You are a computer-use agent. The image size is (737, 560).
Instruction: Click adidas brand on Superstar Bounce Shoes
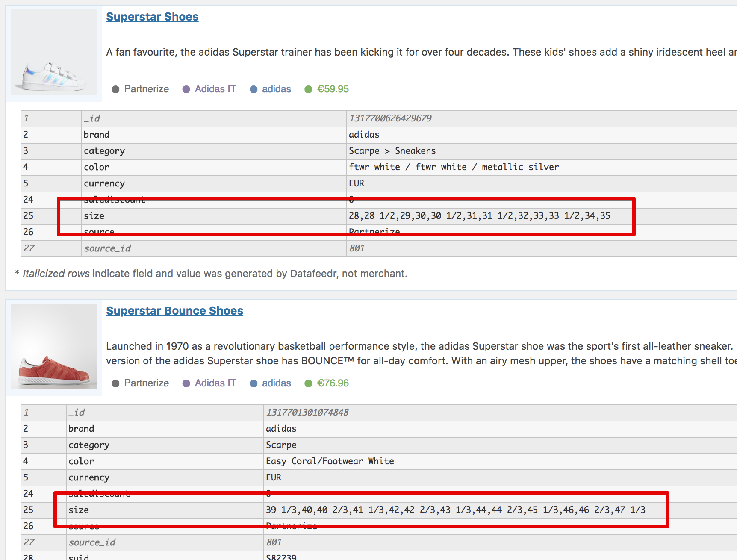point(277,383)
